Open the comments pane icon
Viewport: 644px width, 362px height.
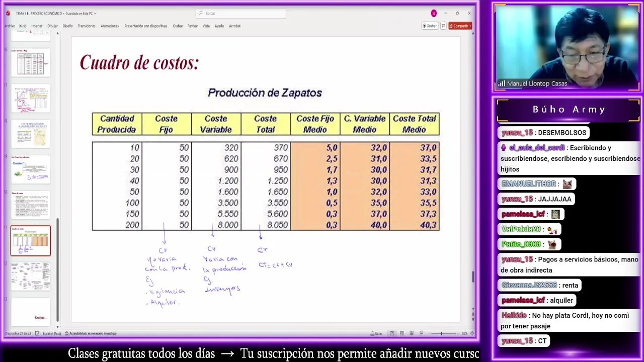coord(443,26)
